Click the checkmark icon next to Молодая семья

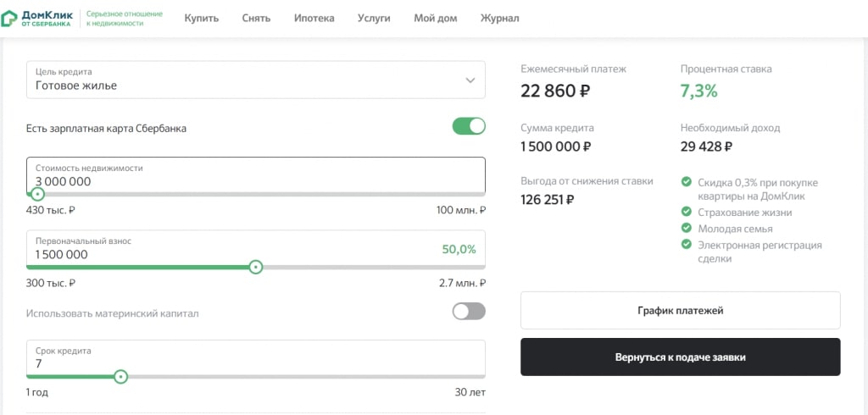[687, 229]
